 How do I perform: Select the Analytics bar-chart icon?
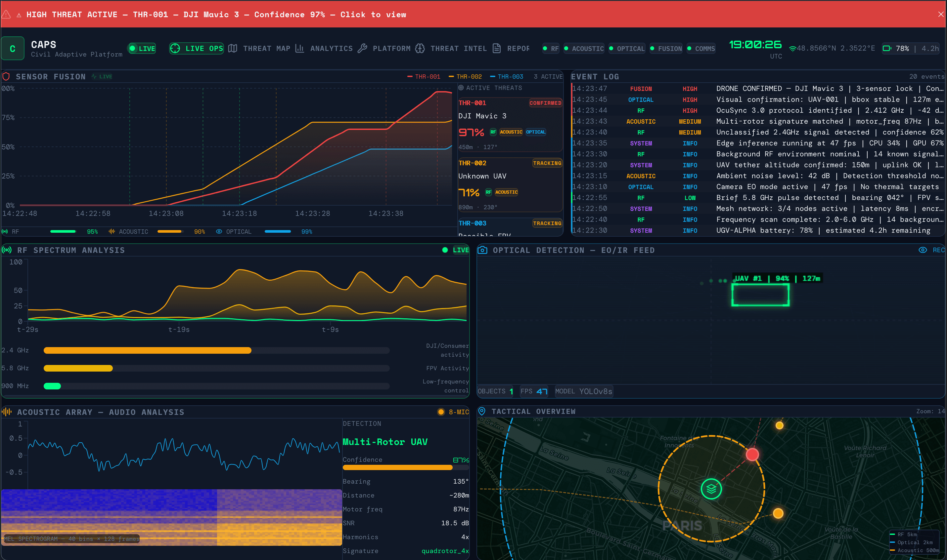pos(300,48)
